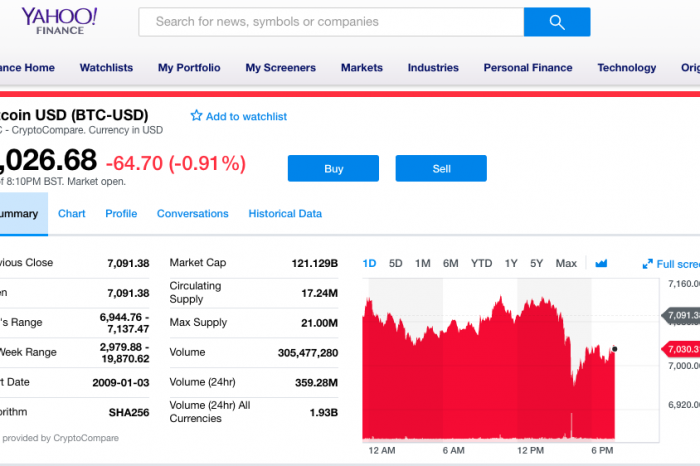Image resolution: width=700 pixels, height=466 pixels.
Task: Click the blue magnifier search button
Action: [557, 22]
